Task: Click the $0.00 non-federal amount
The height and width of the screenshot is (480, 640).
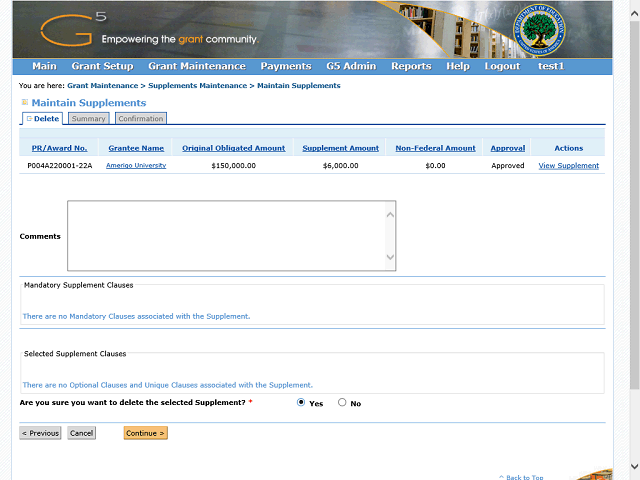Action: coord(435,165)
